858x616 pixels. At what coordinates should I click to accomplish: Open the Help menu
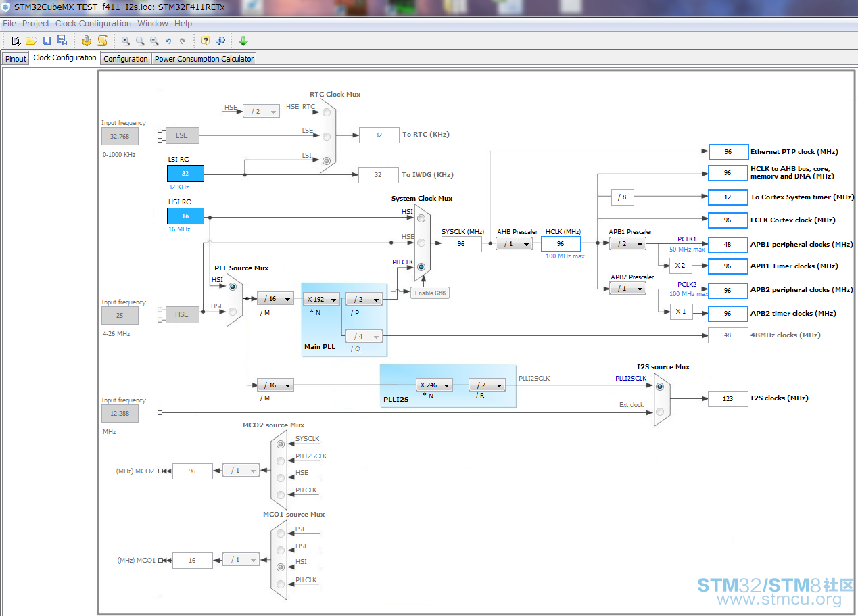(x=183, y=23)
